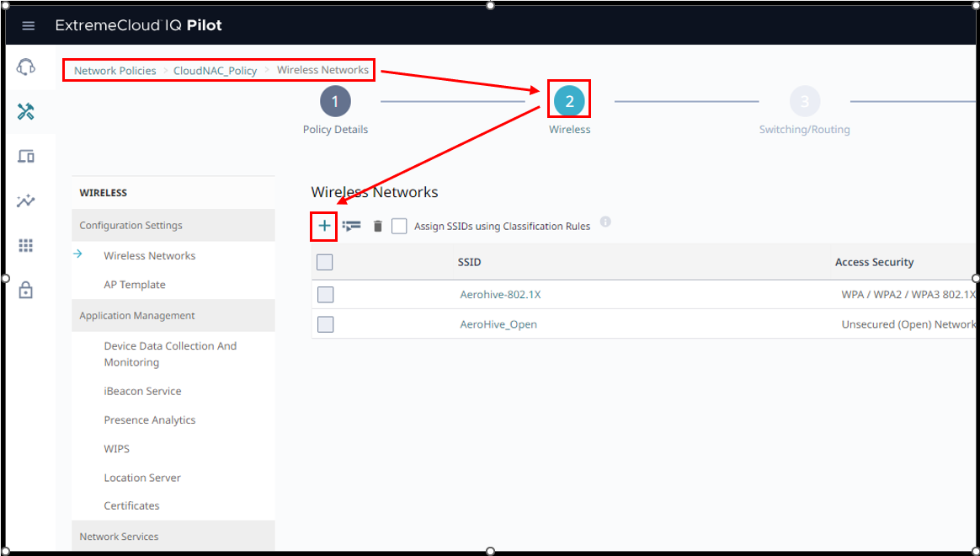The width and height of the screenshot is (980, 556).
Task: Open Certificates settings
Action: coord(131,506)
